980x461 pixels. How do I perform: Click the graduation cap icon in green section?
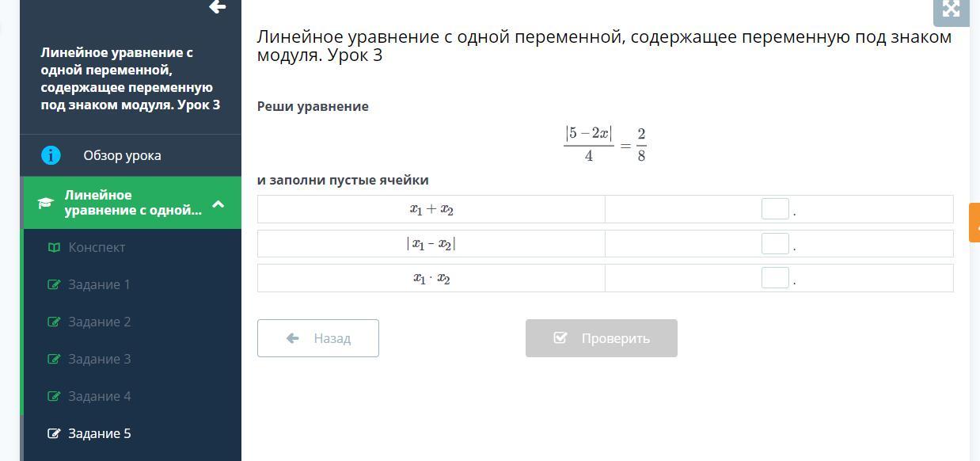tap(45, 204)
